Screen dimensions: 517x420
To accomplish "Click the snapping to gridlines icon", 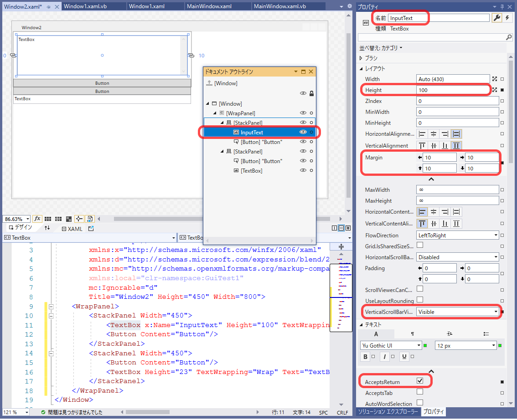I will point(58,219).
